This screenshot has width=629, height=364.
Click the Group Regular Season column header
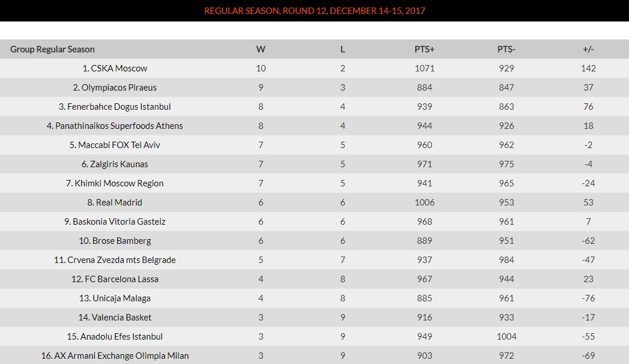(52, 49)
